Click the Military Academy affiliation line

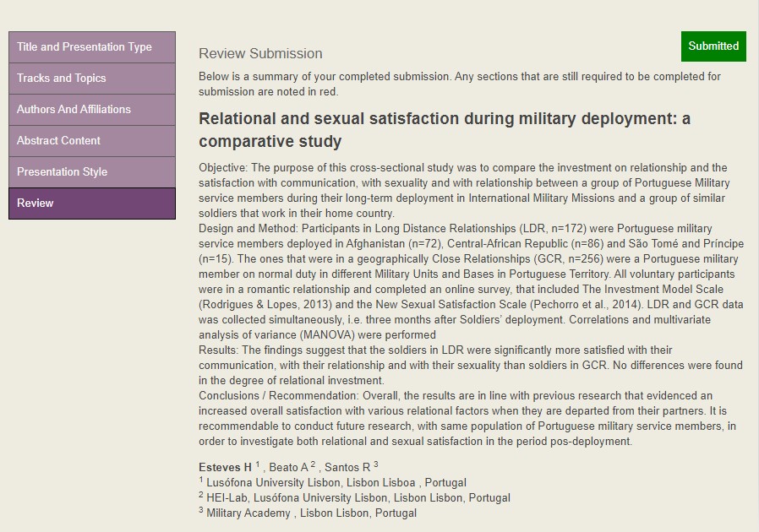[308, 513]
